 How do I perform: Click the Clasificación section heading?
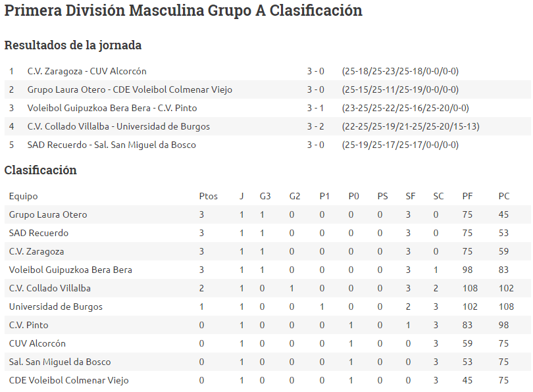(40, 170)
